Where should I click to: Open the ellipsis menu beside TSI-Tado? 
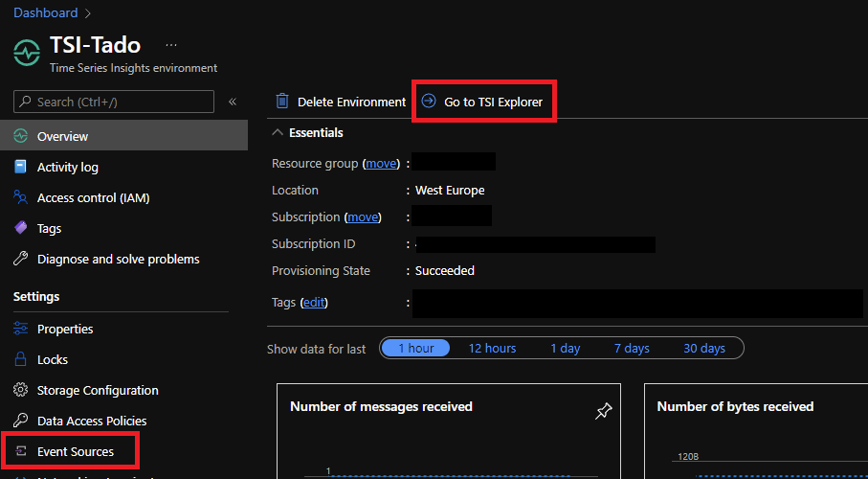171,45
